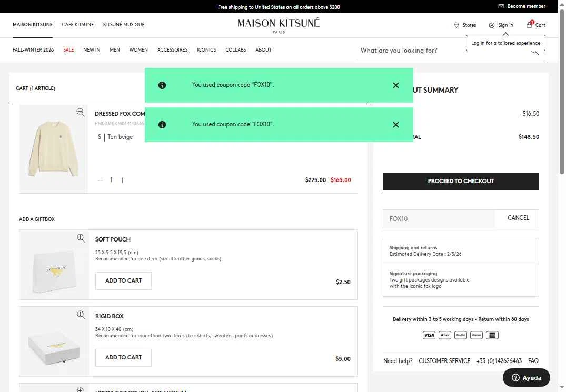
Task: Click the Become member link text
Action: click(527, 6)
